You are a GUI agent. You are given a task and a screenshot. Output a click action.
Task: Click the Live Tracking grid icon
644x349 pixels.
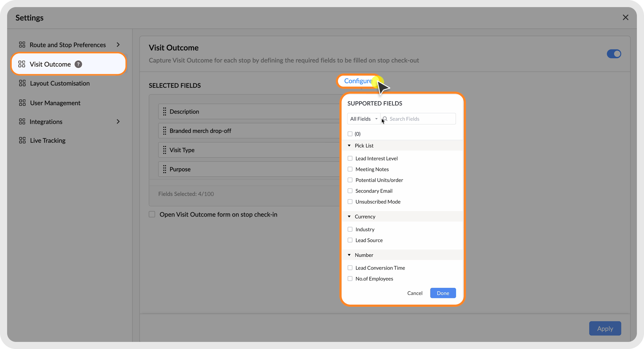point(22,141)
